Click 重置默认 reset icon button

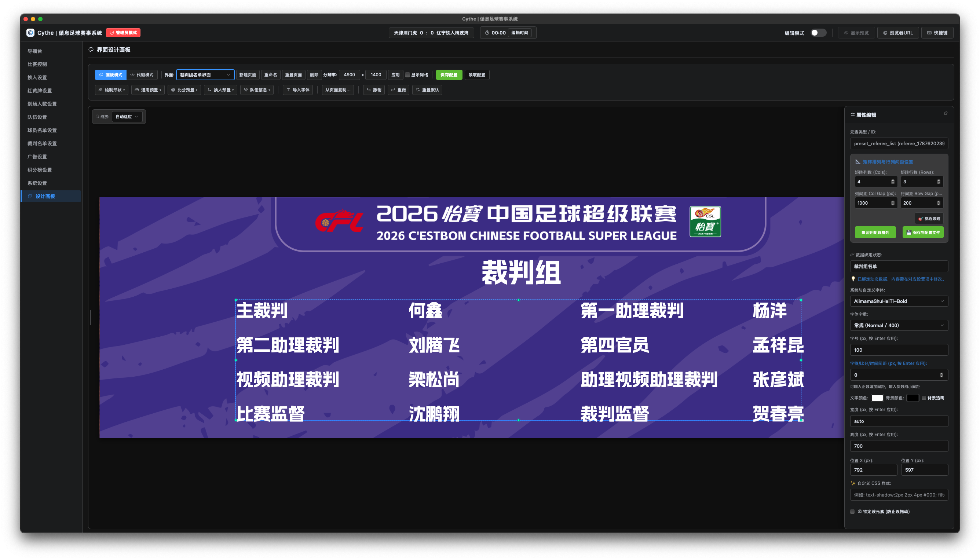(427, 89)
